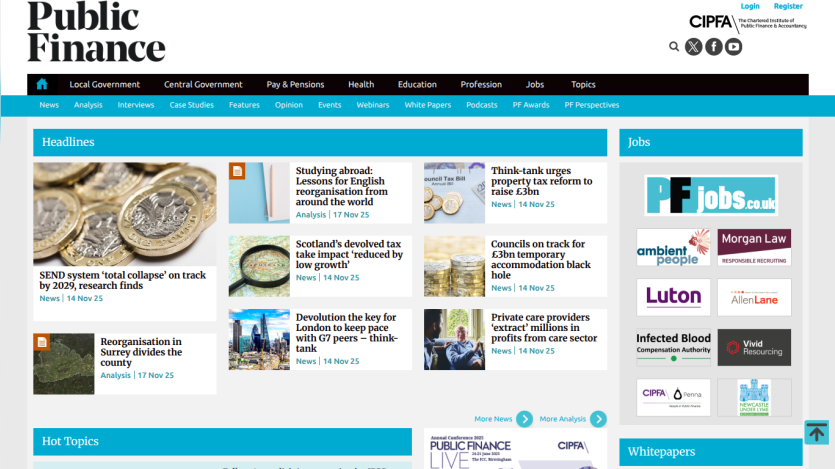The height and width of the screenshot is (469, 835).
Task: Select PF Awards sub-navigation tab
Action: [x=531, y=105]
